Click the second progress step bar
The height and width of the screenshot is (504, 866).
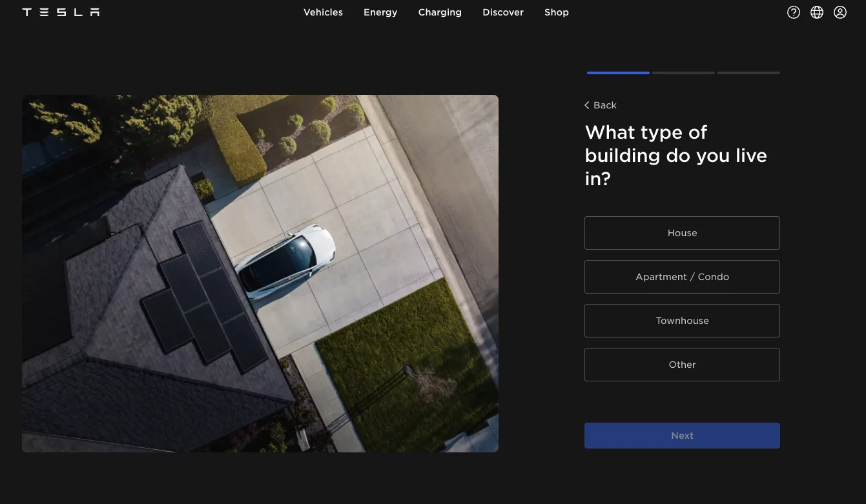683,73
